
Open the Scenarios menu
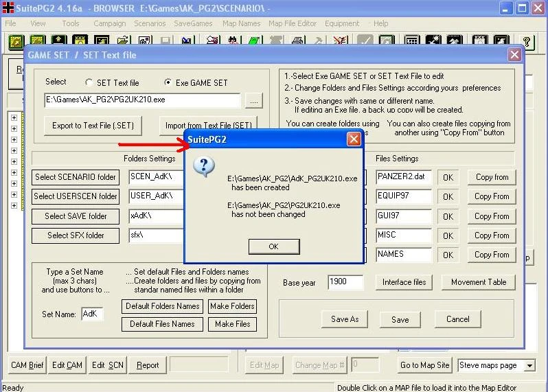150,23
